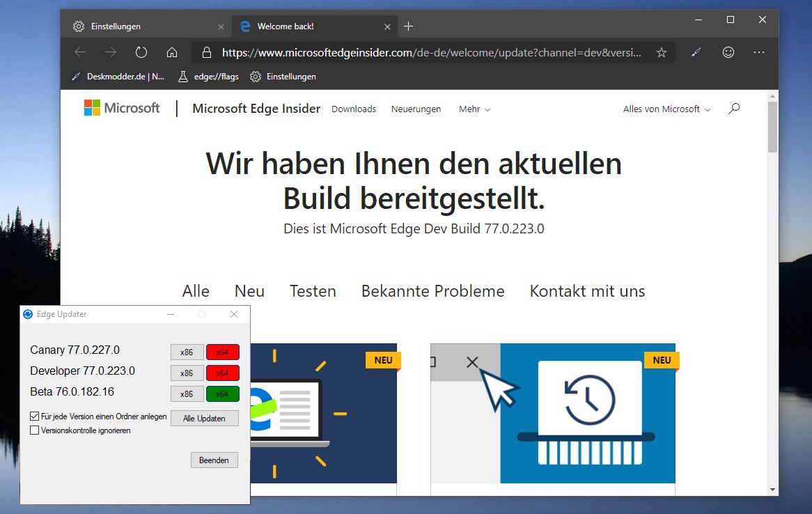The image size is (812, 514).
Task: Close the Einstellungen tab
Action: pos(221,26)
